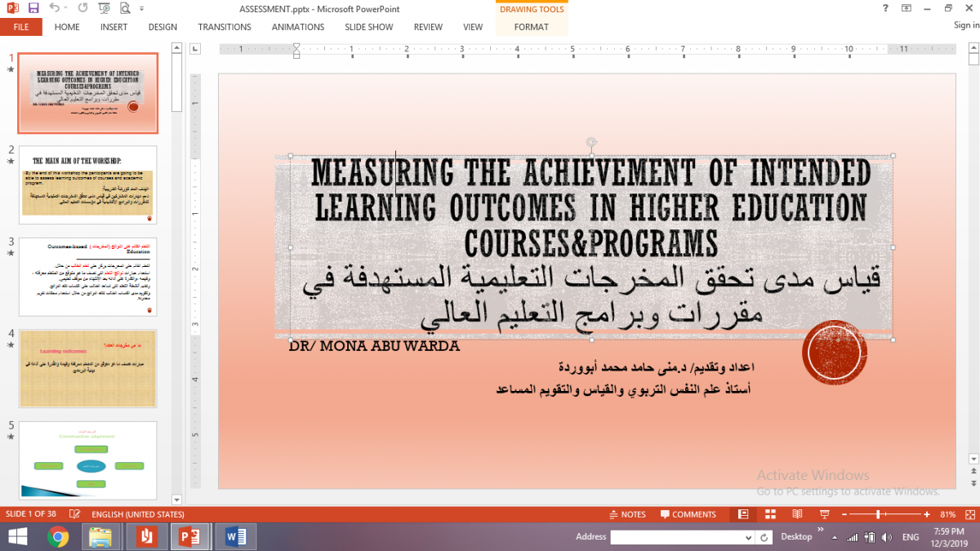Start the Slide Show from status bar
The image size is (980, 551).
click(824, 515)
